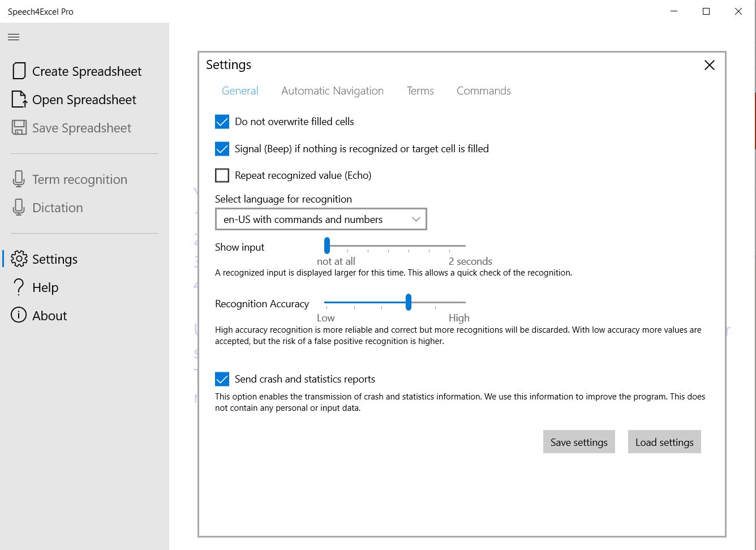
Task: Close the Settings dialog with X
Action: pyautogui.click(x=709, y=66)
